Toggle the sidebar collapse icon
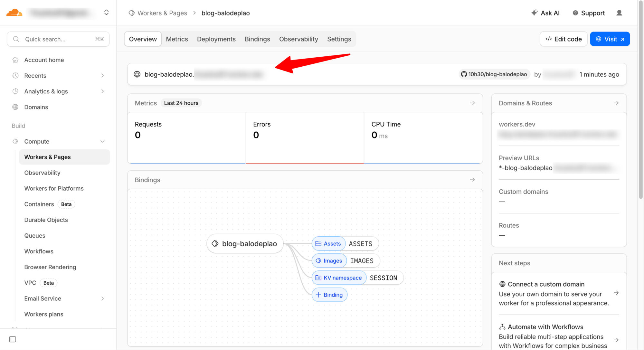Viewport: 644px width, 350px height. tap(13, 339)
